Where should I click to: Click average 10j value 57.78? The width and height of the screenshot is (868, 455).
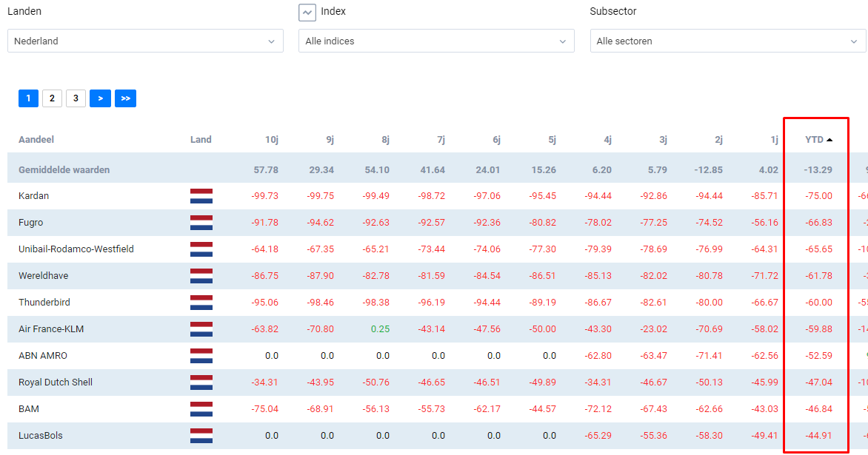click(267, 169)
